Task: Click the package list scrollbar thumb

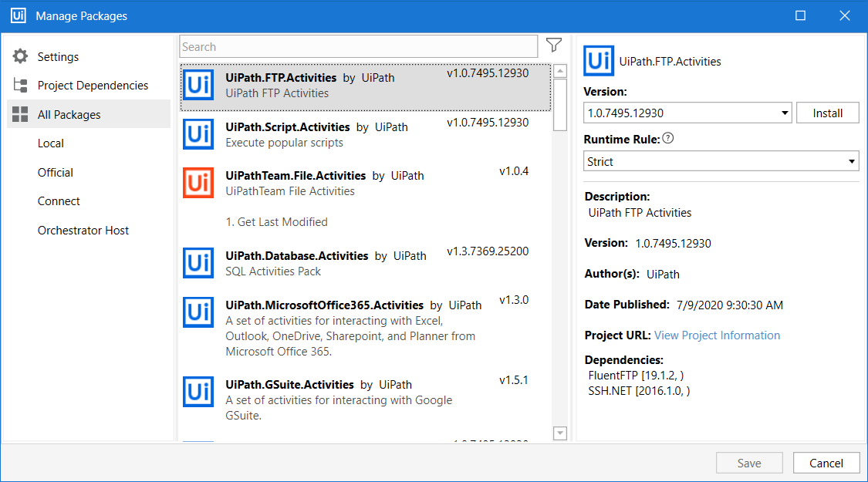Action: click(560, 105)
